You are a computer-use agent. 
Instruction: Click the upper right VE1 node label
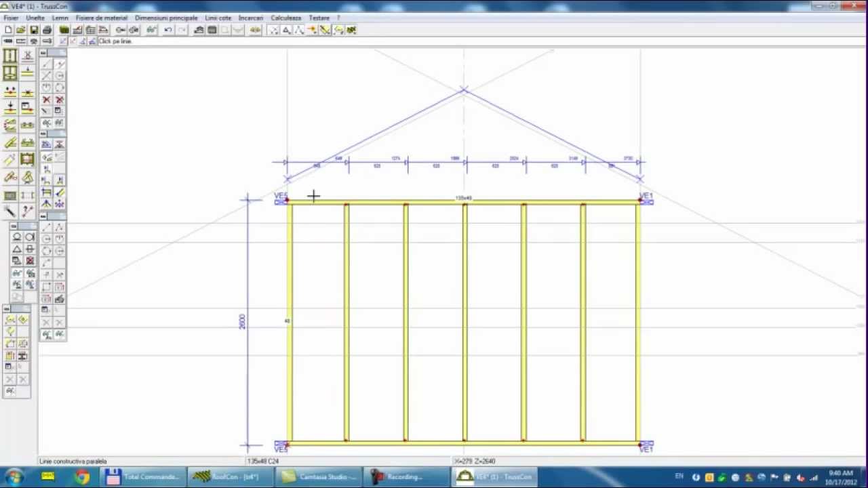click(646, 195)
